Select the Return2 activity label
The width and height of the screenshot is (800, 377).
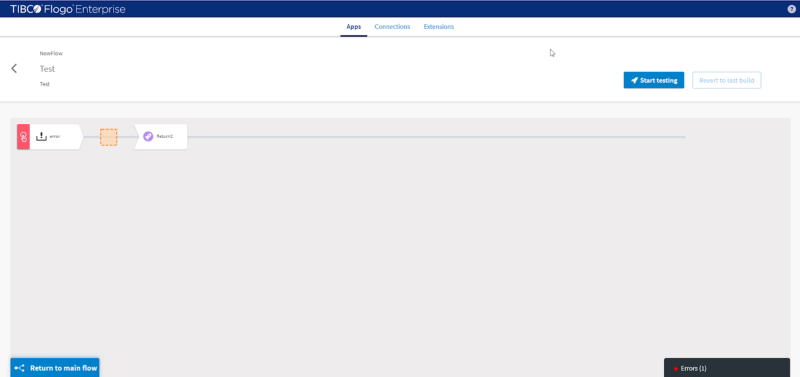point(164,137)
